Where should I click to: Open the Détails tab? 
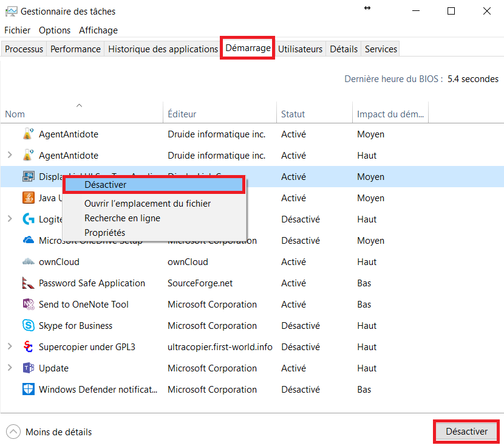(x=344, y=49)
